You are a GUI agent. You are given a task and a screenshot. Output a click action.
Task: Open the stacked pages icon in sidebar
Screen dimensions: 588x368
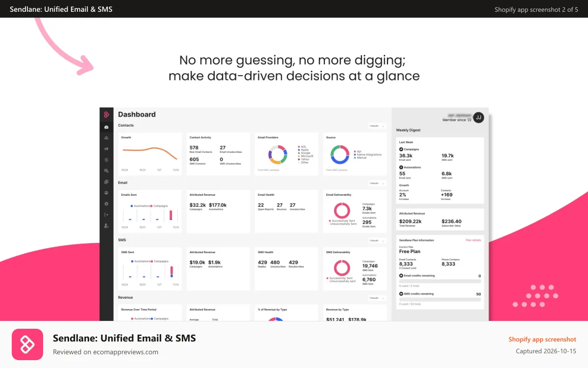pyautogui.click(x=106, y=182)
